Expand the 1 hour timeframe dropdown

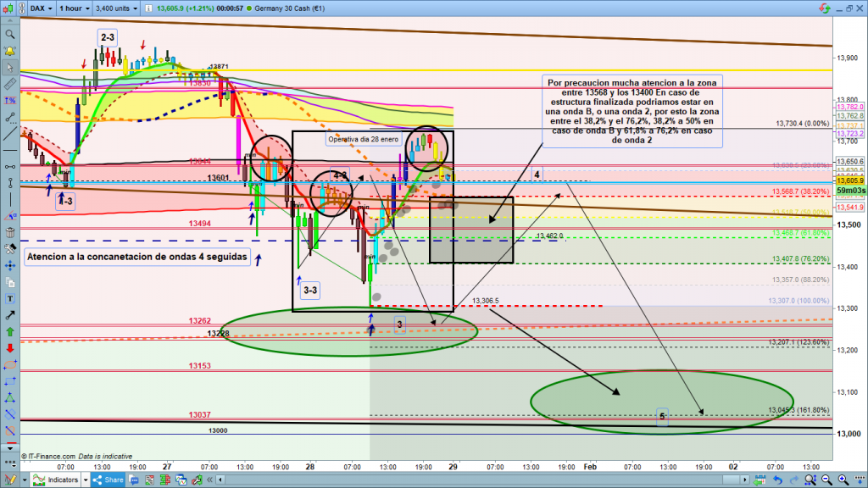point(74,8)
